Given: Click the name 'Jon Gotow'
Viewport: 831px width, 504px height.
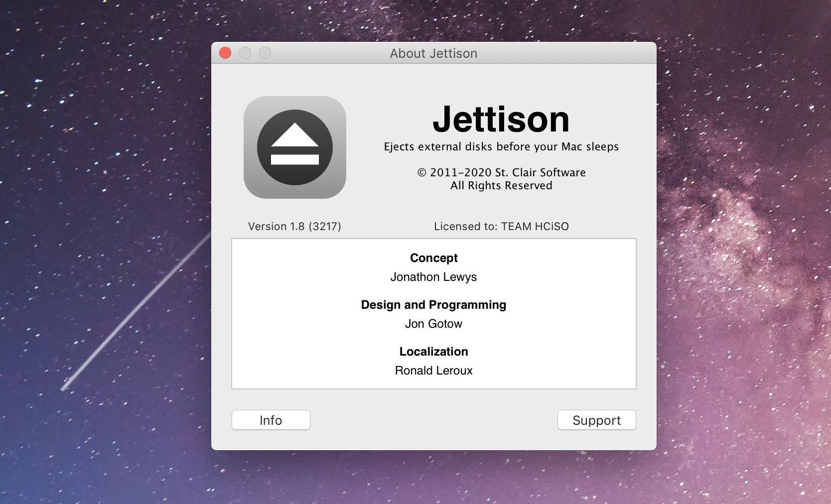Looking at the screenshot, I should [x=434, y=324].
